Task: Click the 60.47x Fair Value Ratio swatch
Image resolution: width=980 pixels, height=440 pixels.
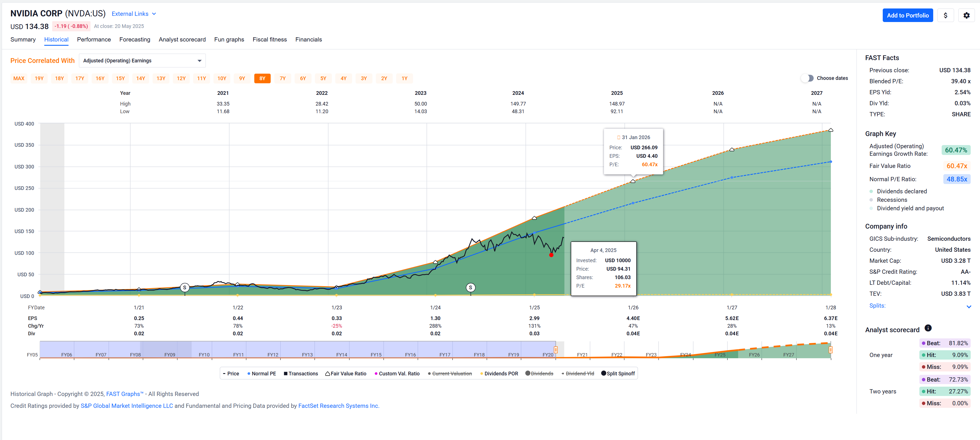Action: pyautogui.click(x=957, y=166)
